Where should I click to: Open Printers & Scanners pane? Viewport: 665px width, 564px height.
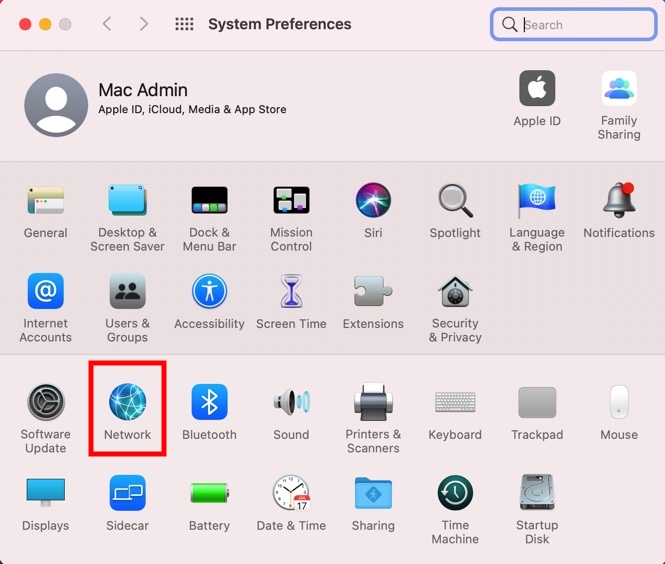[373, 403]
